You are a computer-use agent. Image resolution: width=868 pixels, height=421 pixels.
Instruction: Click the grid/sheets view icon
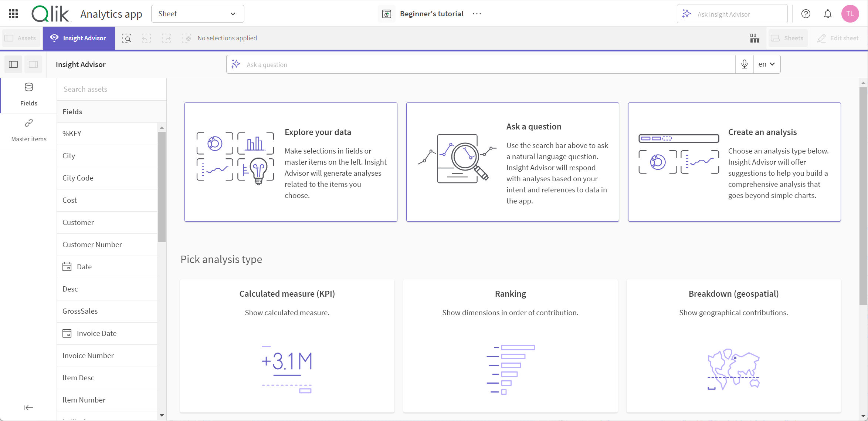754,38
